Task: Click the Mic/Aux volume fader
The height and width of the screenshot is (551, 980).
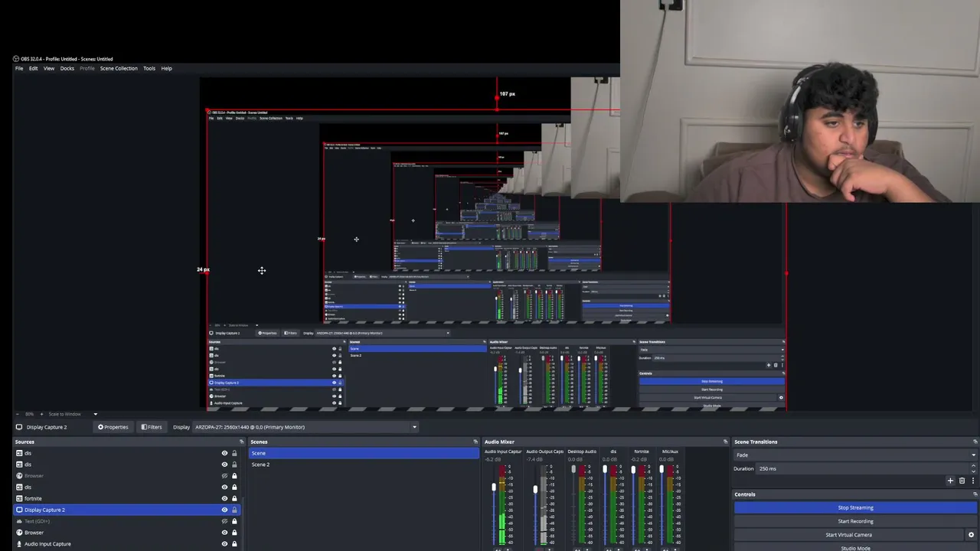Action: click(x=661, y=469)
